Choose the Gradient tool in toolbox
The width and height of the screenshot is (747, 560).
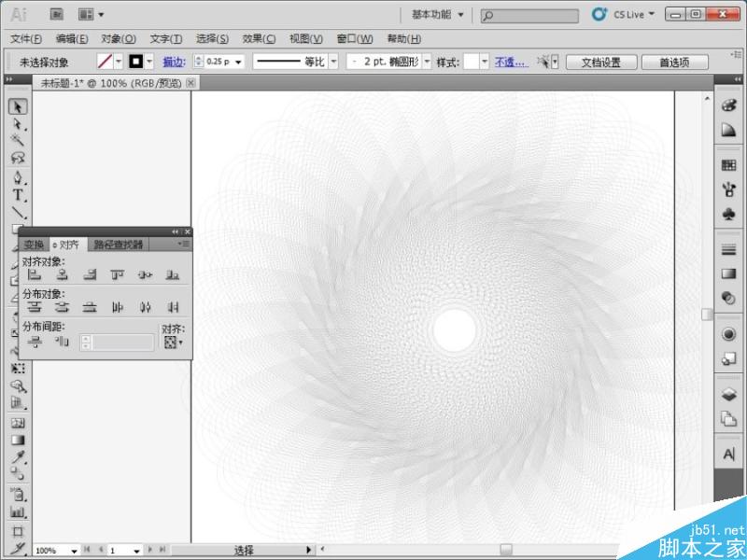click(x=18, y=440)
